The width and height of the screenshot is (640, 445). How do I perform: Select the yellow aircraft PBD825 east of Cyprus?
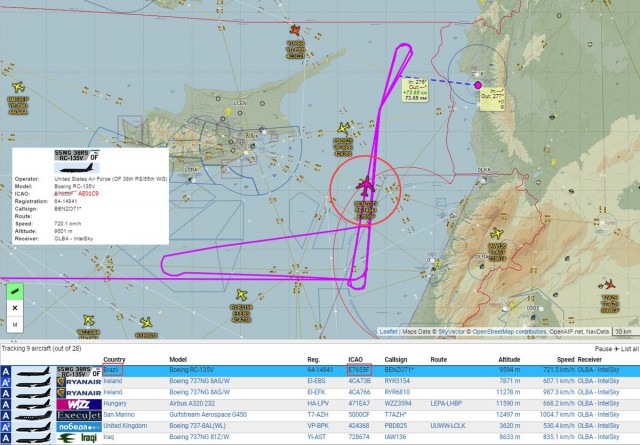(x=344, y=128)
